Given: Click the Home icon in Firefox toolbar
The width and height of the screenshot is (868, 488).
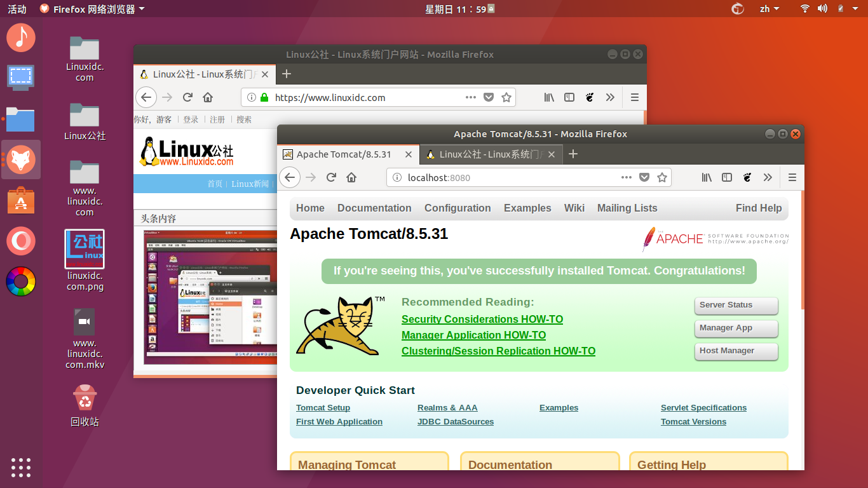Looking at the screenshot, I should pos(351,177).
